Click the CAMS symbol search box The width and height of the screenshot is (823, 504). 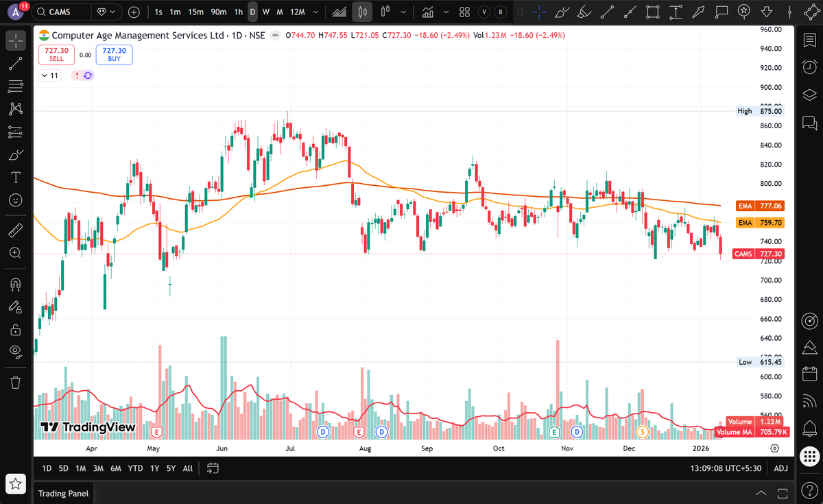[x=62, y=12]
